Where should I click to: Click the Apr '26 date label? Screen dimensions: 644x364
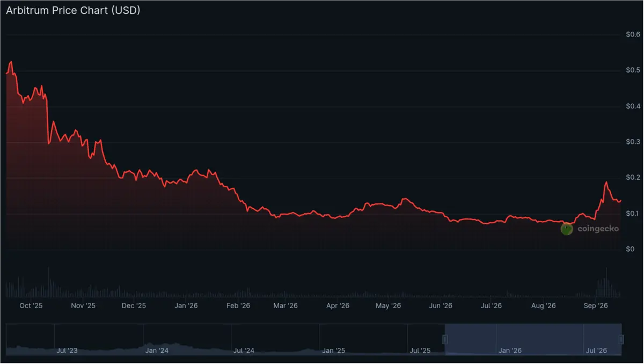338,305
